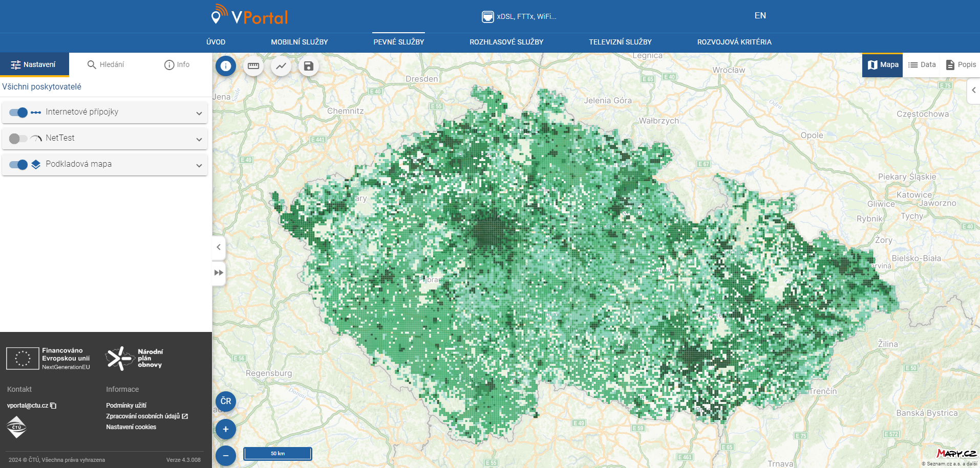The height and width of the screenshot is (468, 980).
Task: Open Nastavení cookies link
Action: click(131, 427)
